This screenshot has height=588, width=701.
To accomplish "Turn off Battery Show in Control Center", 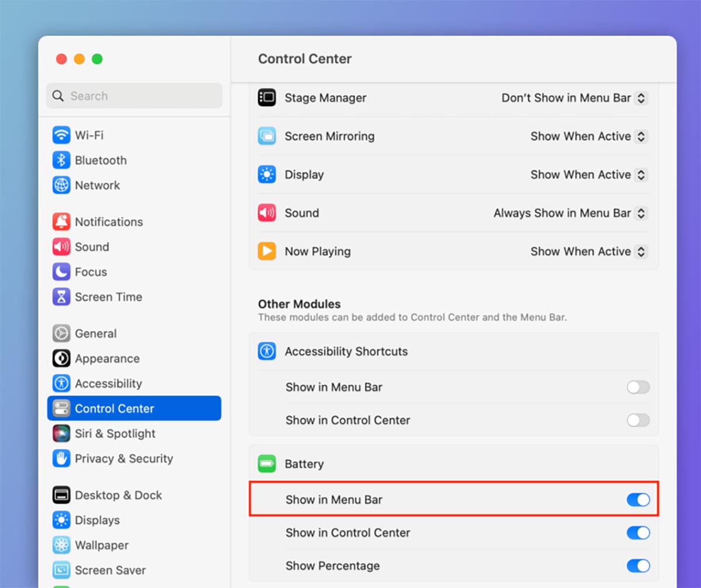I will click(638, 532).
